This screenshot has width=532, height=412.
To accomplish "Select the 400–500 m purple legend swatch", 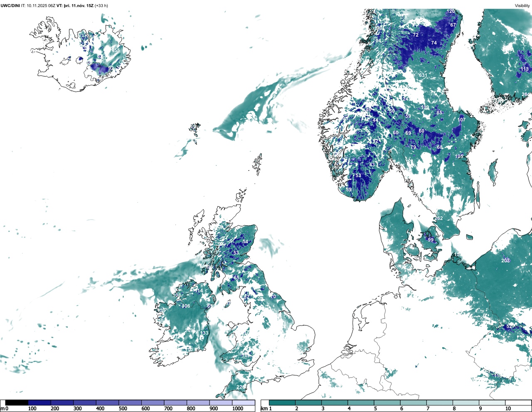I will [107, 403].
